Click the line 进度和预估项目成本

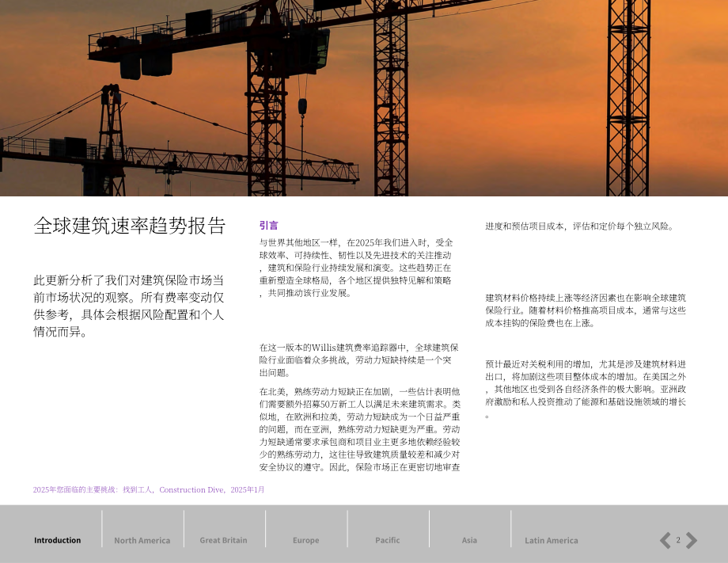tap(580, 226)
